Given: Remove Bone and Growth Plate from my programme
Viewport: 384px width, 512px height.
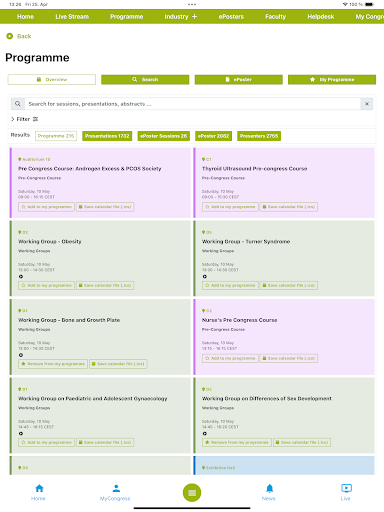Looking at the screenshot, I should 53,364.
